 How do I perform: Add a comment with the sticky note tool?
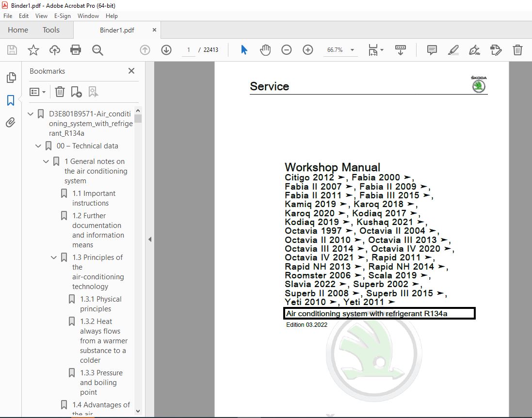(432, 50)
